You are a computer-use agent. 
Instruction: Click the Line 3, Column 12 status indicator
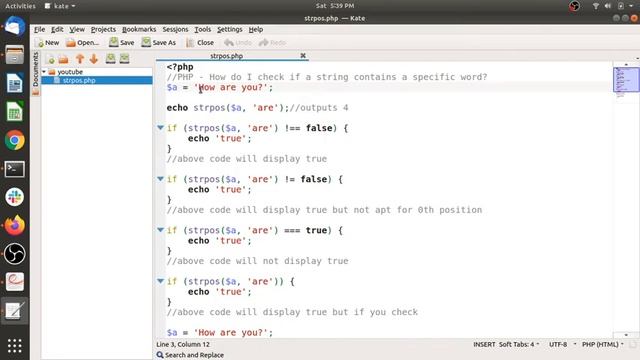[183, 344]
